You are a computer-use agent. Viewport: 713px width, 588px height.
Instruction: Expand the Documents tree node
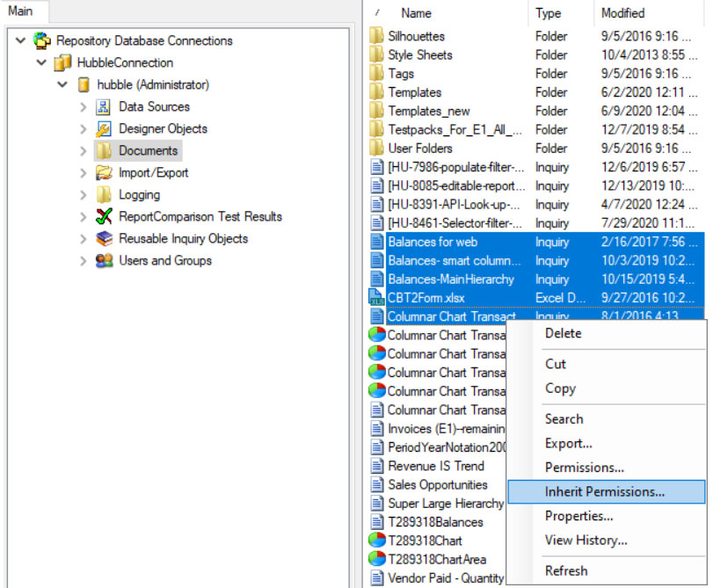coord(83,151)
